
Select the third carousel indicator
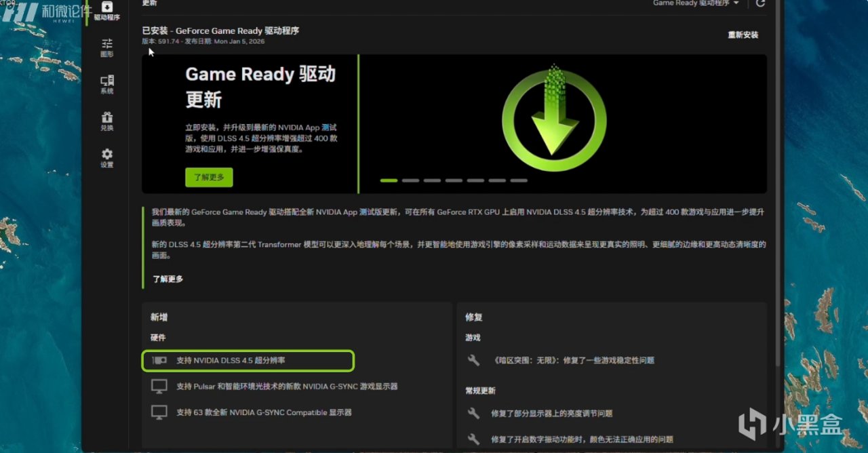coord(432,180)
